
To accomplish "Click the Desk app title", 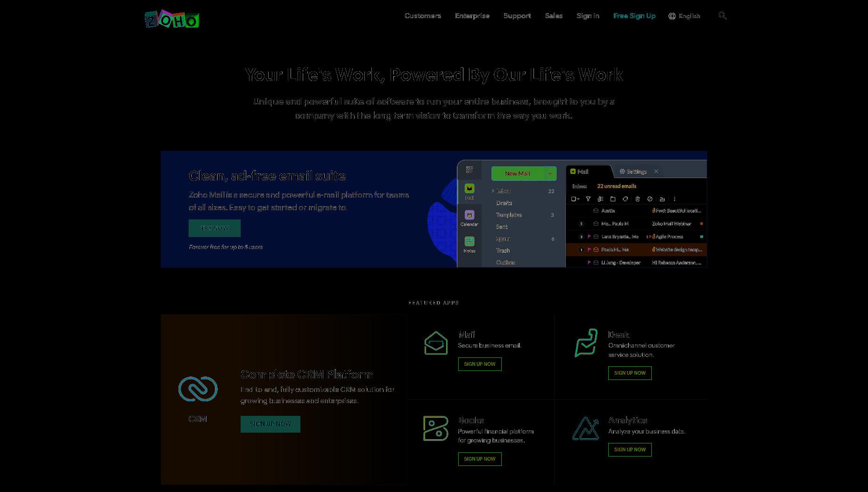I will click(619, 335).
